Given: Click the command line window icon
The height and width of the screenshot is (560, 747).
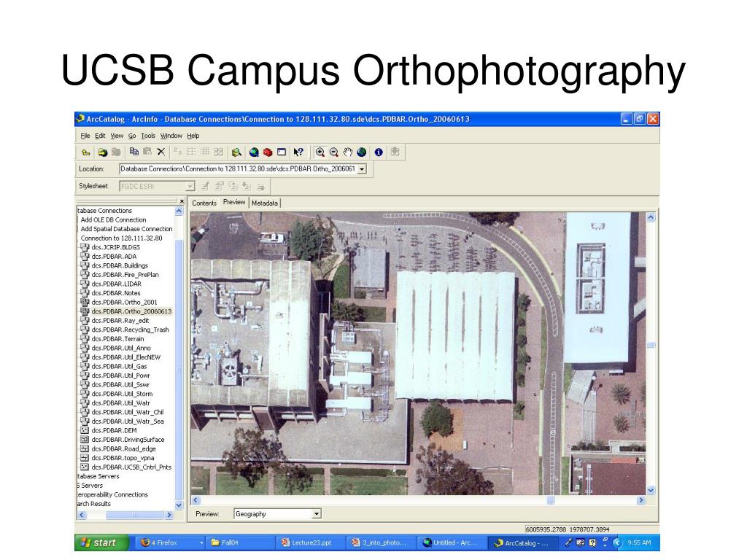Looking at the screenshot, I should (x=282, y=152).
